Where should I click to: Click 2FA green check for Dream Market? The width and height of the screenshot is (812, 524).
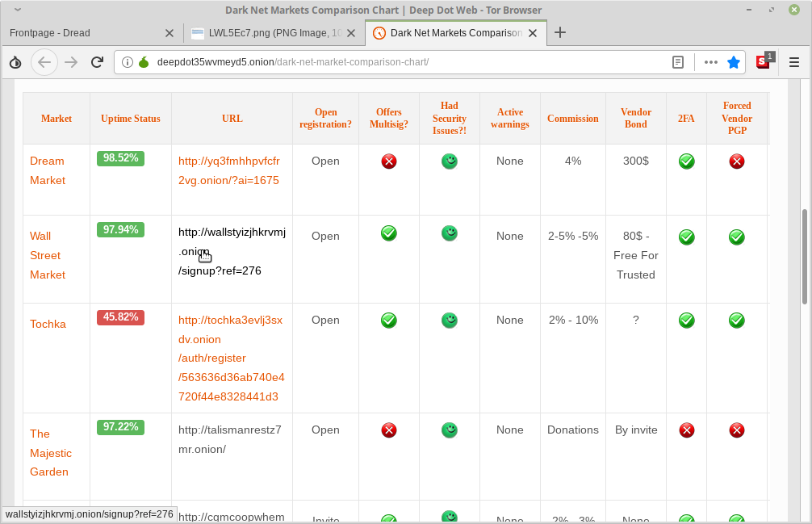687,161
